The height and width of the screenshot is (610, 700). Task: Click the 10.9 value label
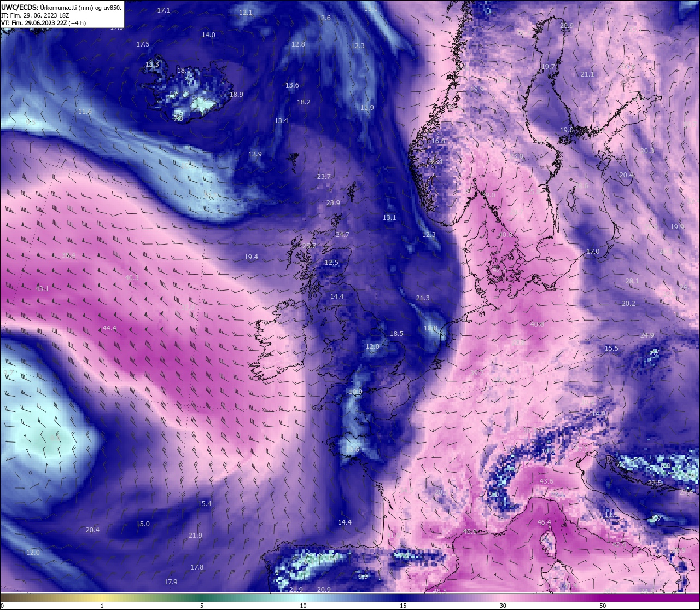(355, 392)
